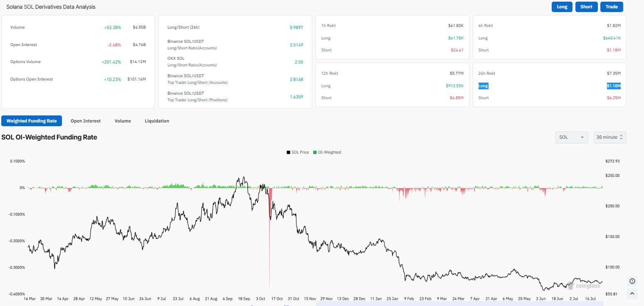Select the Weighted Funding Rate tab
Screen dimensions: 644x306
(32, 121)
